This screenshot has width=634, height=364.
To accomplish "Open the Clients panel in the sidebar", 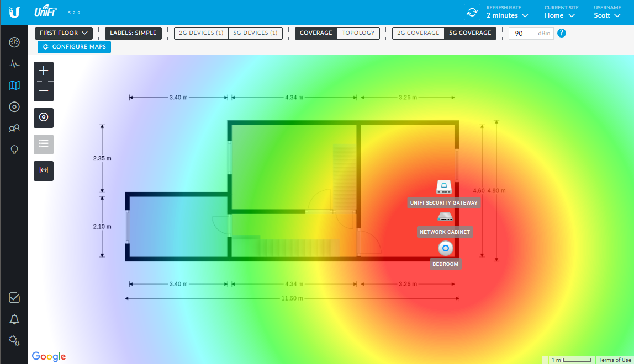I will point(14,128).
